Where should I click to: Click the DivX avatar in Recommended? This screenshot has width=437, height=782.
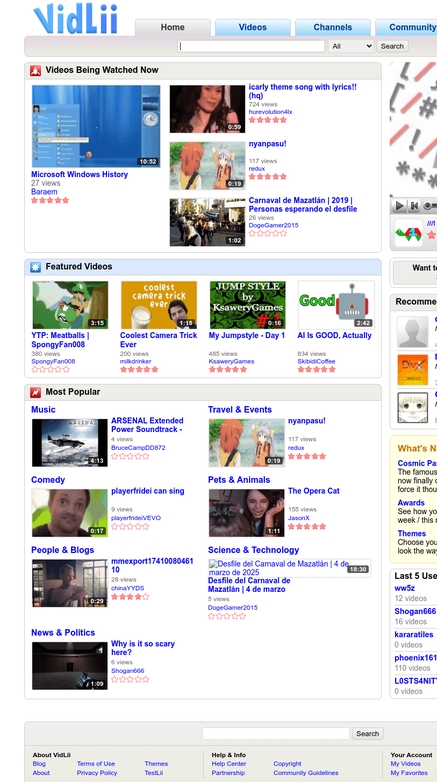[413, 370]
